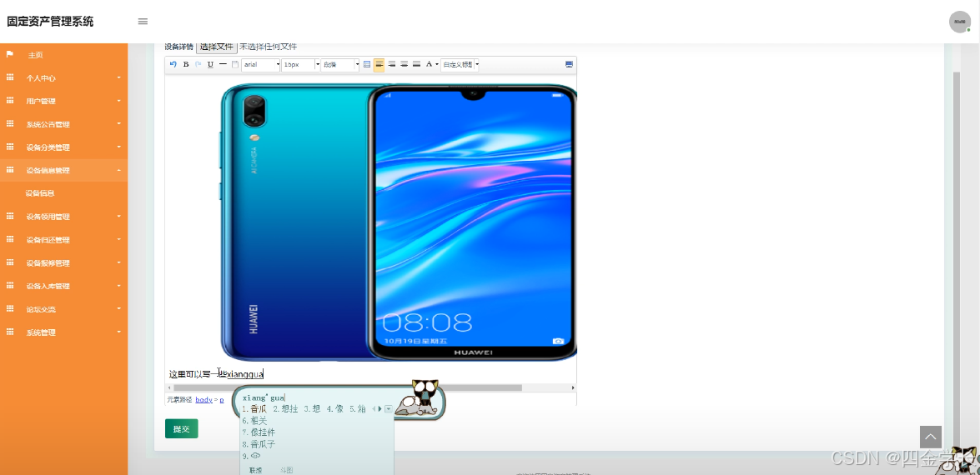Viewport: 980px width, 475px height.
Task: Expand 设备归还管理 sidebar menu
Action: (63, 240)
